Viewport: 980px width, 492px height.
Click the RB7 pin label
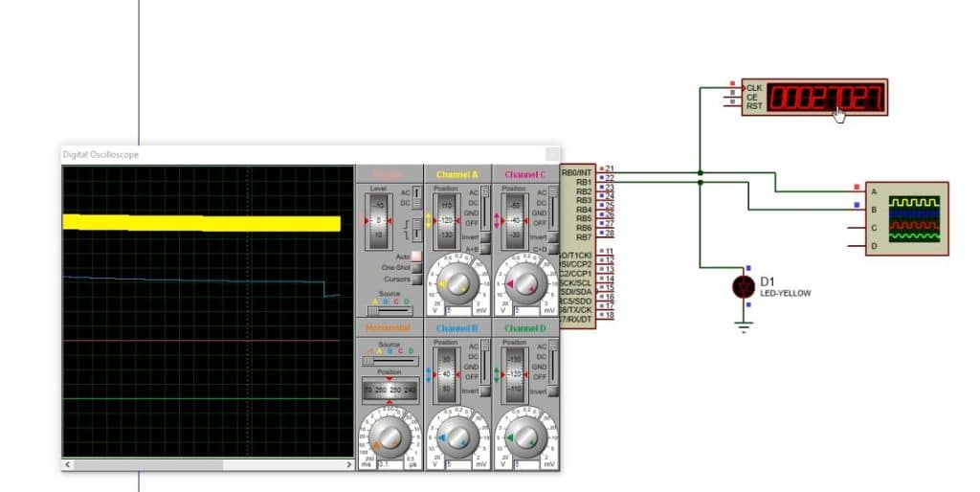tap(584, 237)
